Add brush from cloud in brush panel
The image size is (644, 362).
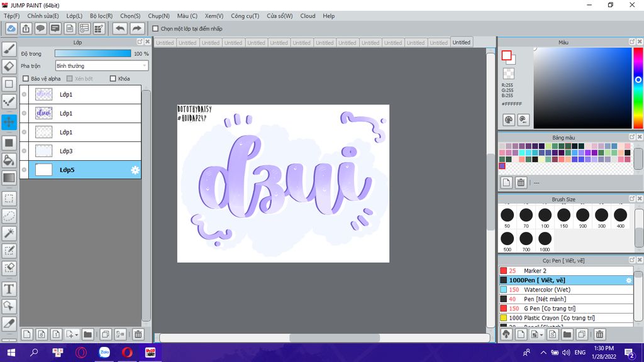[506, 334]
